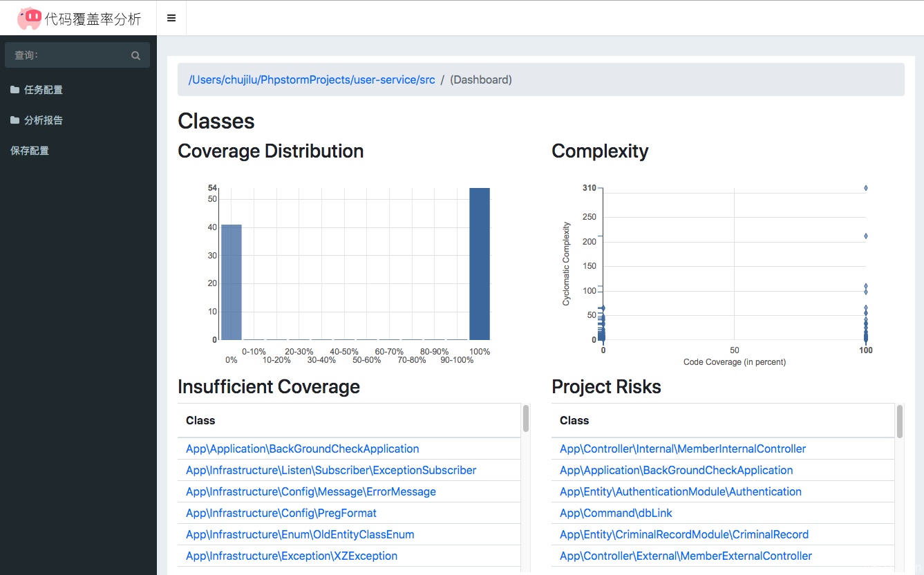The height and width of the screenshot is (575, 924).
Task: Open the PregFormat class link
Action: [281, 513]
